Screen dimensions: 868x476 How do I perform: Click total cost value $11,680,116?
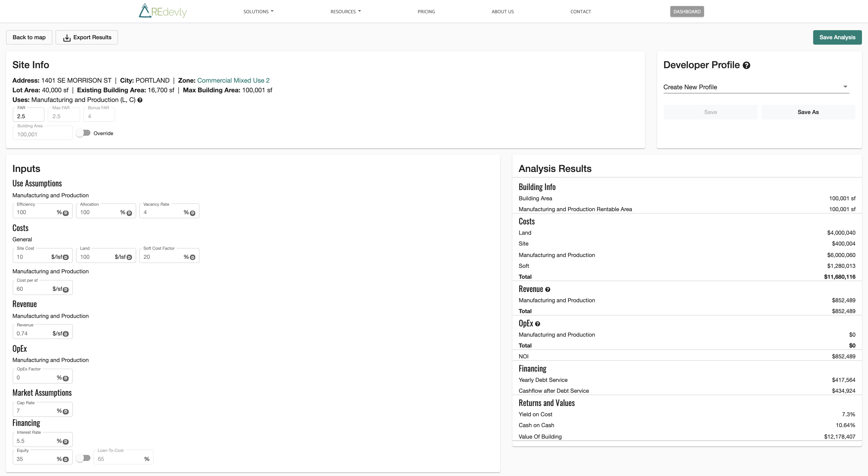pos(839,277)
